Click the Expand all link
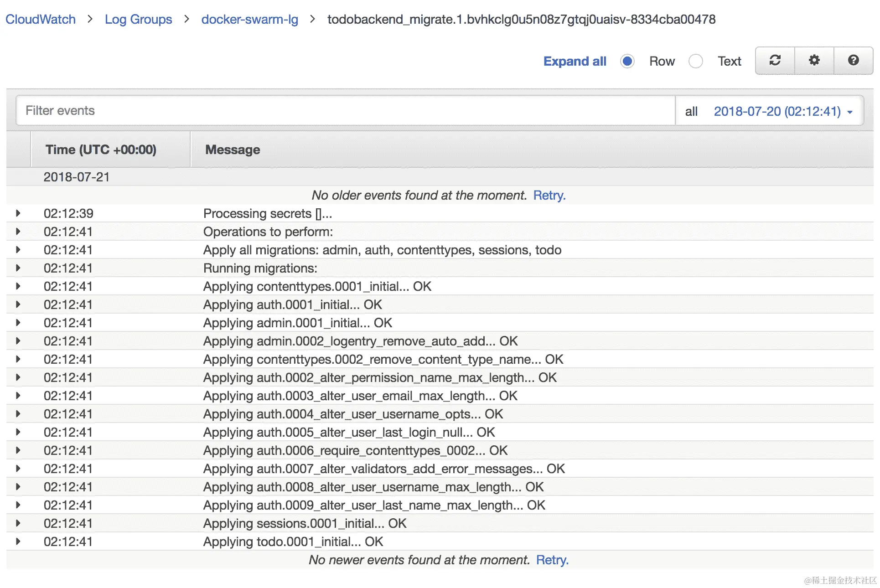 (575, 61)
